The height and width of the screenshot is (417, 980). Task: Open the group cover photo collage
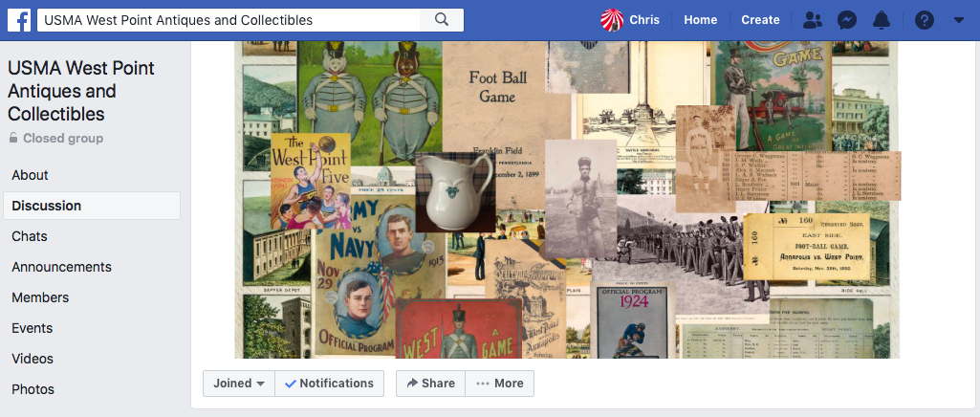[x=567, y=200]
